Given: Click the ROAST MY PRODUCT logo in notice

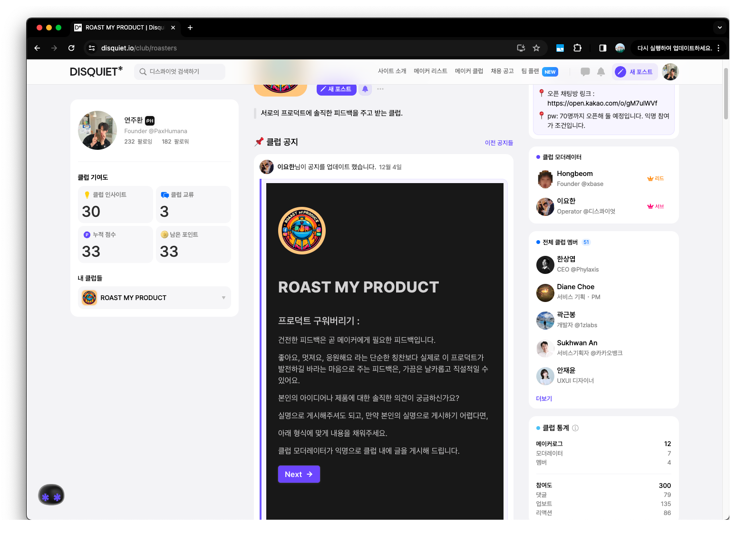Looking at the screenshot, I should 302,231.
